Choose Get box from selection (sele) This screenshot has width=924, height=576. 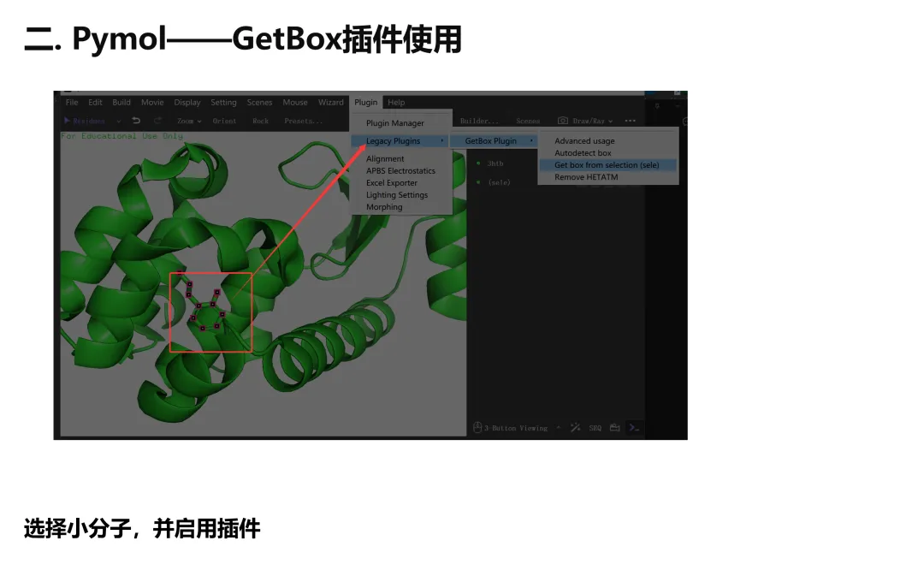point(607,165)
